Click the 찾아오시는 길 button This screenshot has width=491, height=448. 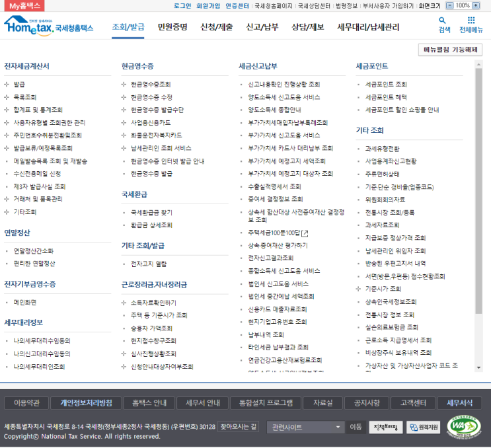pyautogui.click(x=238, y=426)
